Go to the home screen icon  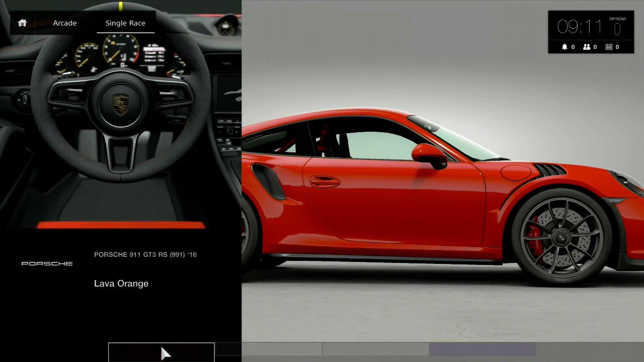[x=22, y=23]
